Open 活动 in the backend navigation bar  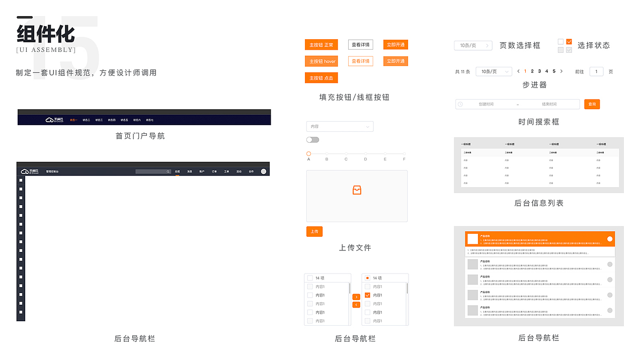[x=239, y=171]
